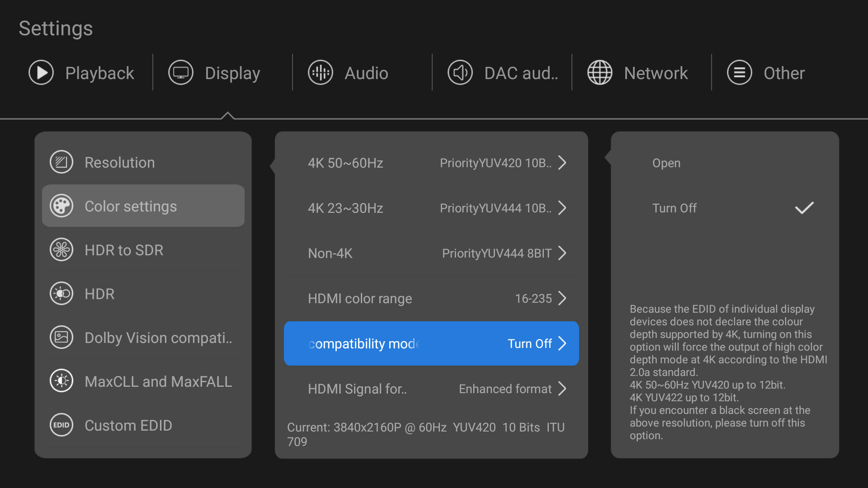Expand the 4K 23~30Hz row chevron
The height and width of the screenshot is (488, 868).
click(562, 208)
